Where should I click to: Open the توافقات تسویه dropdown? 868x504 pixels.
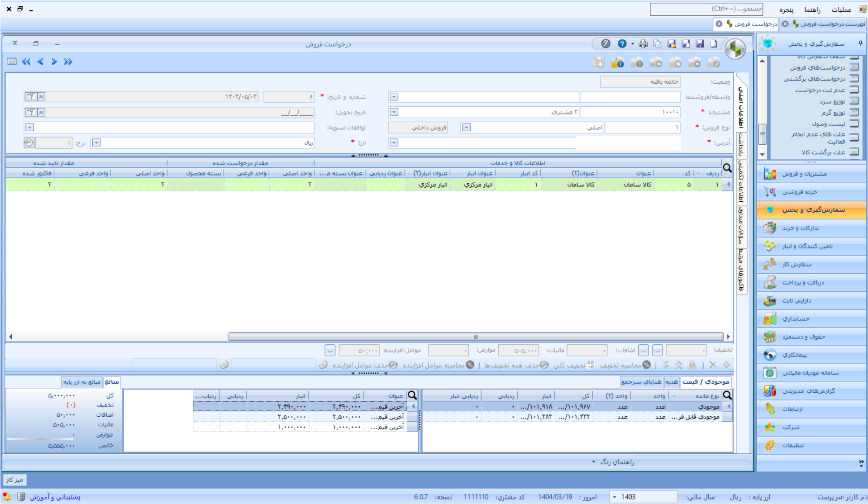coord(29,128)
